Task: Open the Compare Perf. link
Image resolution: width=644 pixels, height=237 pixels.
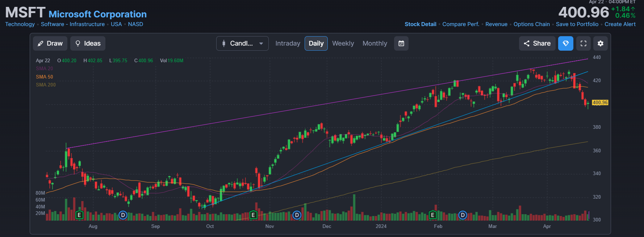Action: (461, 24)
